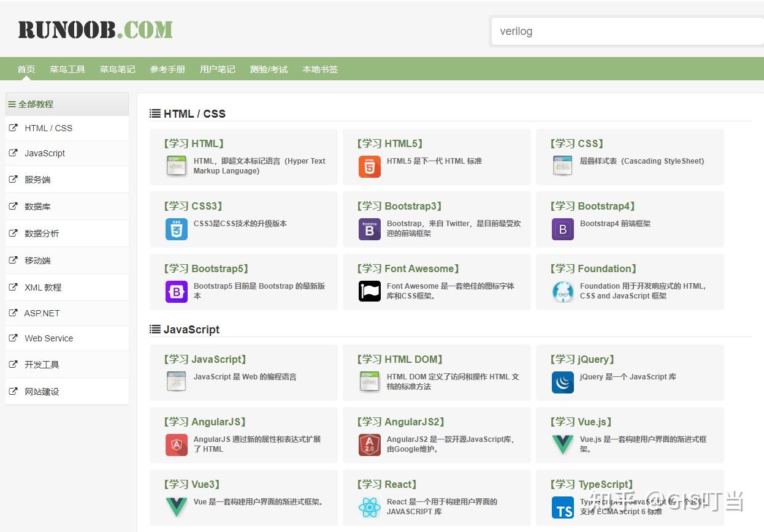Screen dimensions: 764x532
Task: Click the Bootstrap3 purple B icon
Action: [x=370, y=229]
